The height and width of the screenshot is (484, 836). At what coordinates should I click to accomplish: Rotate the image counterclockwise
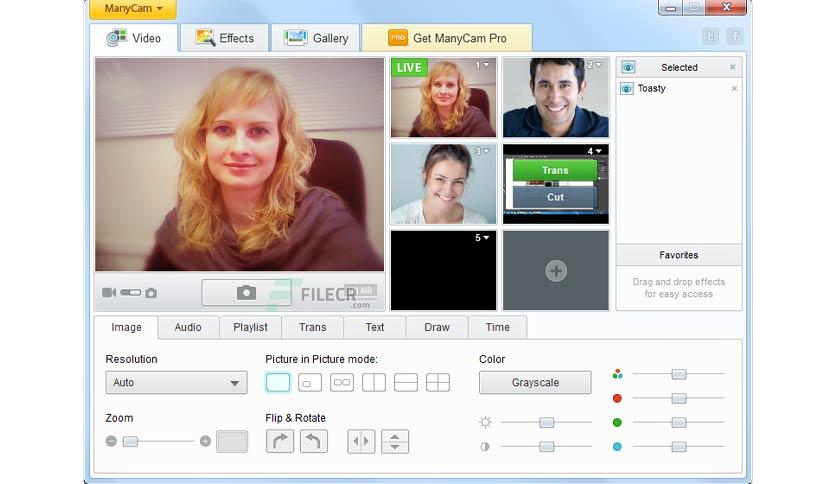(314, 441)
